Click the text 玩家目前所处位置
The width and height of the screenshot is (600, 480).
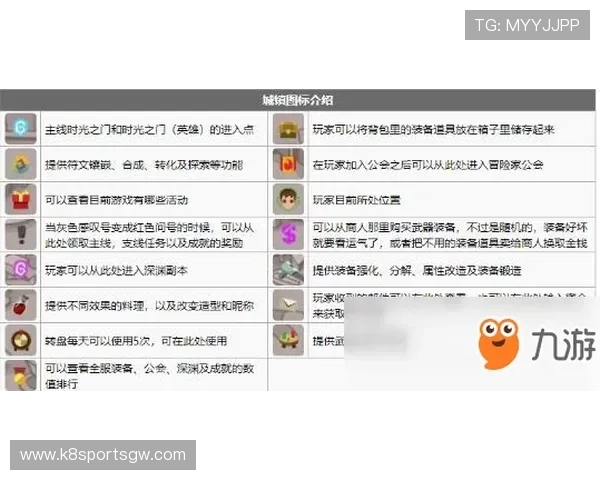tap(357, 200)
